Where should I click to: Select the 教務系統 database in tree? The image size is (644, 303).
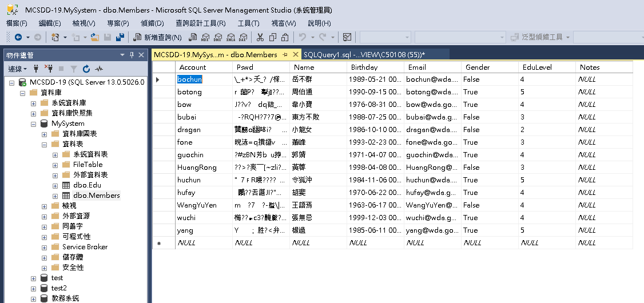[65, 298]
